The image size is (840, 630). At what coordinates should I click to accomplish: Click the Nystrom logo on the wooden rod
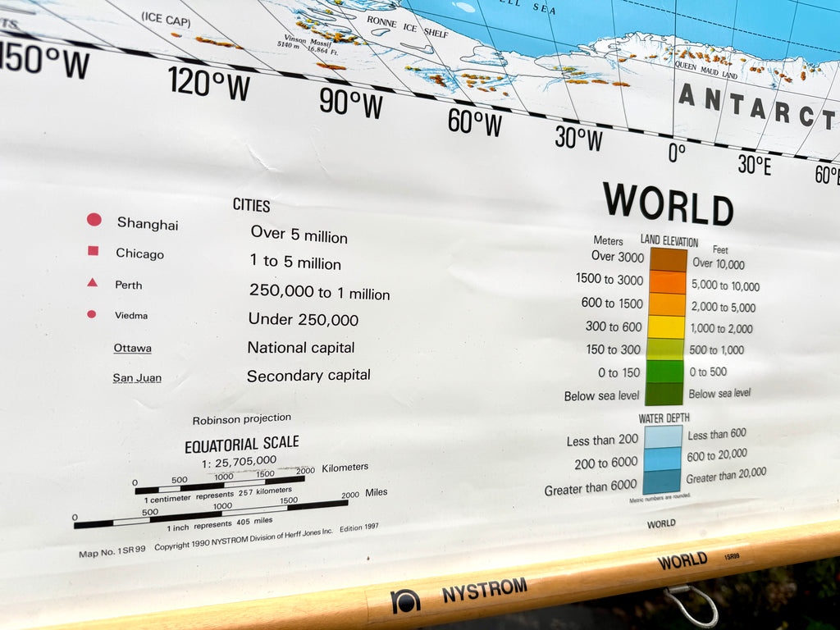(405, 601)
